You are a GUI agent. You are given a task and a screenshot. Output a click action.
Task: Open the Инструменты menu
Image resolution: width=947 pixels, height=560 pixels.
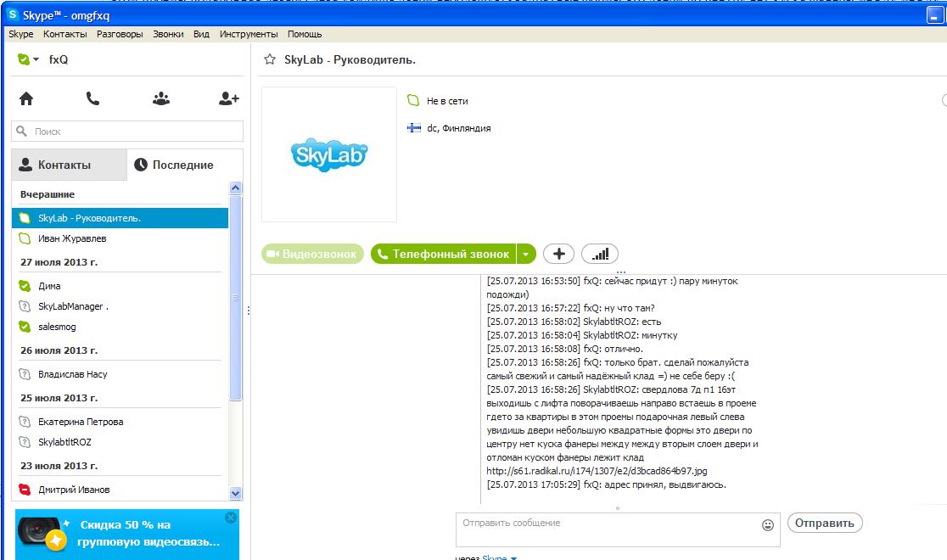249,34
